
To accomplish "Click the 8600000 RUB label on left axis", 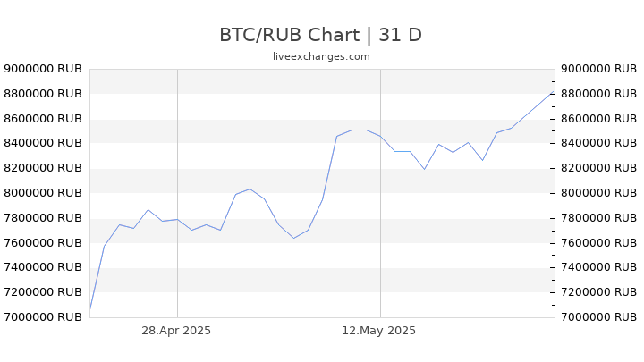I will pyautogui.click(x=43, y=119).
